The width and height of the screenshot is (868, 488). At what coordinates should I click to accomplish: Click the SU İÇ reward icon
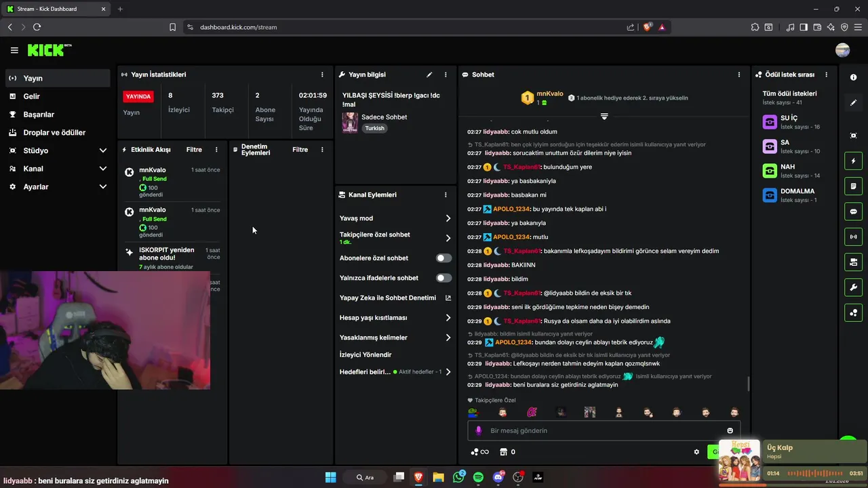point(770,122)
